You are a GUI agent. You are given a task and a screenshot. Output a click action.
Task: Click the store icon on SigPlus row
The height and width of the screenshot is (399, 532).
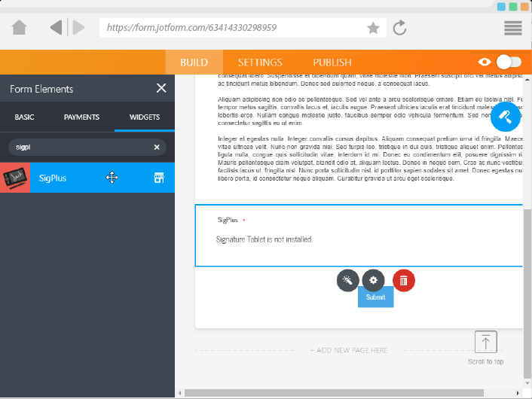tap(159, 178)
